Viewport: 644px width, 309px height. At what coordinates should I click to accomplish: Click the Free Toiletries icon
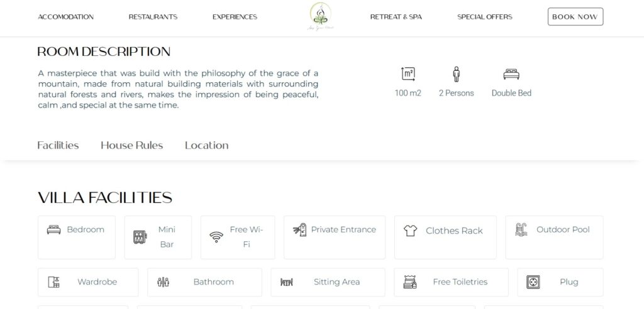pyautogui.click(x=410, y=282)
